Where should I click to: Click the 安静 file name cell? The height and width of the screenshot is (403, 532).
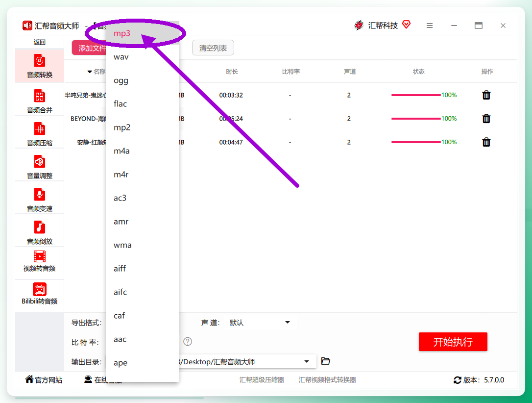click(x=92, y=142)
